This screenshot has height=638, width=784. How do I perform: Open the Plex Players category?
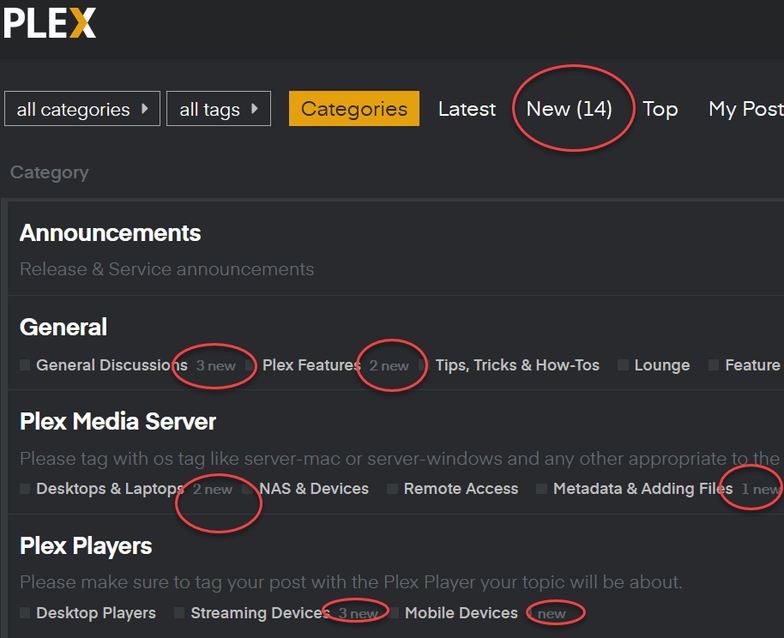(86, 546)
